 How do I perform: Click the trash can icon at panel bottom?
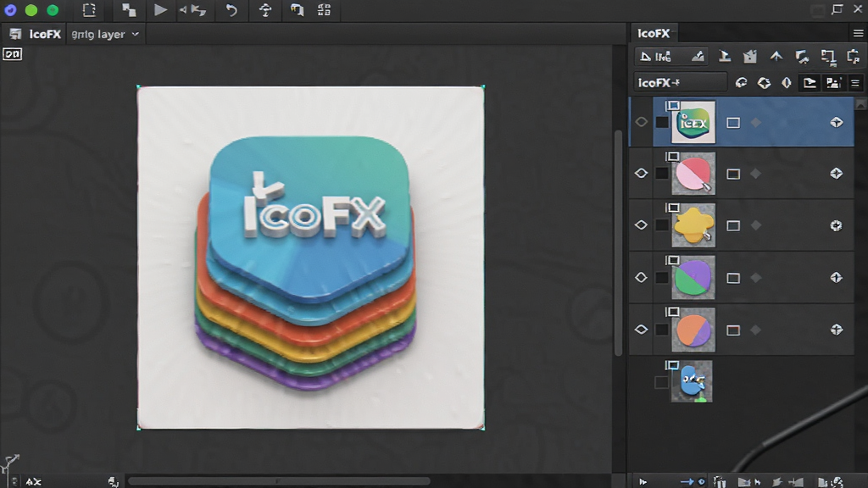point(719,482)
